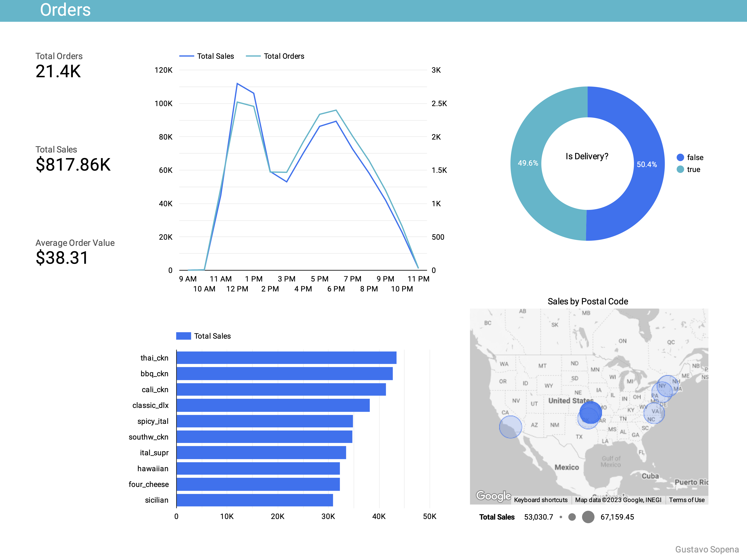Click the bar chart Total Sales legend swatch
The height and width of the screenshot is (560, 747).
click(x=183, y=336)
